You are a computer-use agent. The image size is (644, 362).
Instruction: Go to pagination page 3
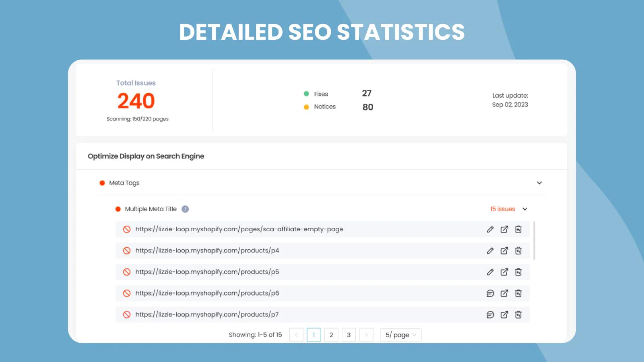coord(349,335)
